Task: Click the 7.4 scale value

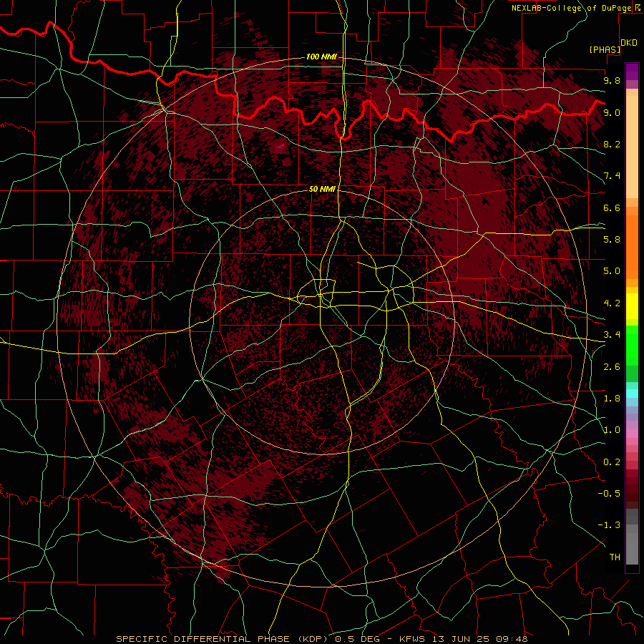Action: (x=612, y=176)
